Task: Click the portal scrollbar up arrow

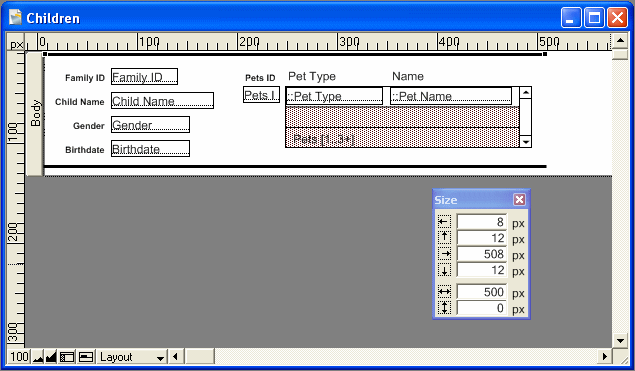Action: (x=526, y=93)
